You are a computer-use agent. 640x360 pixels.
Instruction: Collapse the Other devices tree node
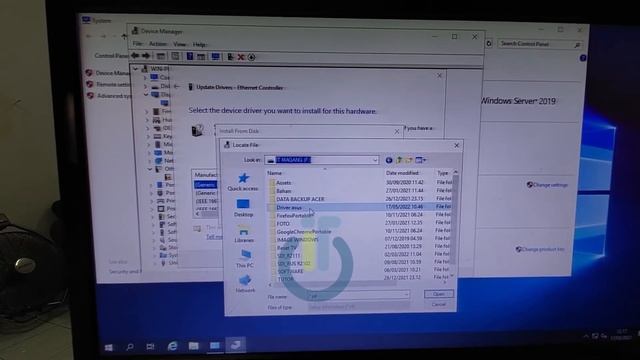pyautogui.click(x=150, y=169)
